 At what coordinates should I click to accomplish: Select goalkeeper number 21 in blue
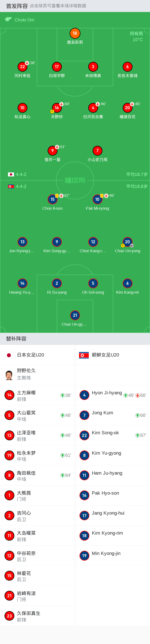75,315
